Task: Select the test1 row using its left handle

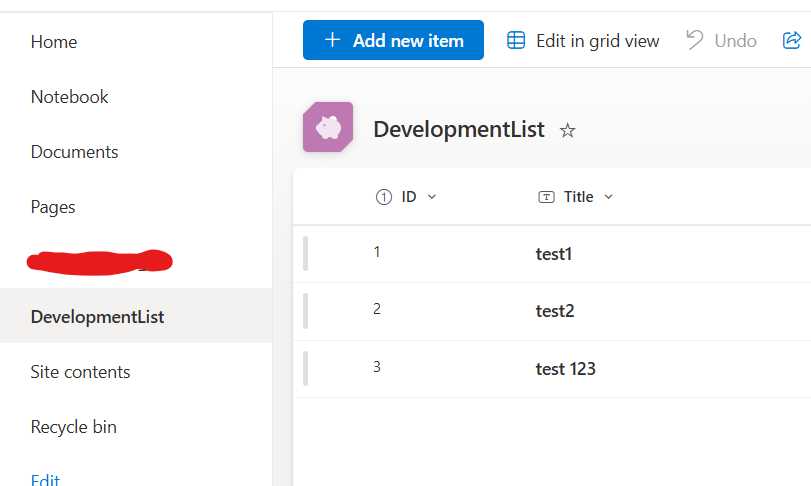Action: click(305, 253)
